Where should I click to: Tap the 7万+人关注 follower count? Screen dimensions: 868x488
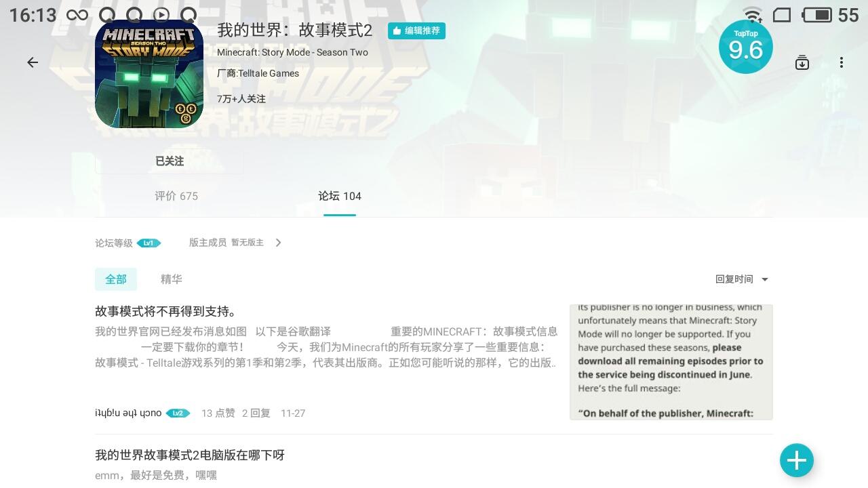[241, 99]
